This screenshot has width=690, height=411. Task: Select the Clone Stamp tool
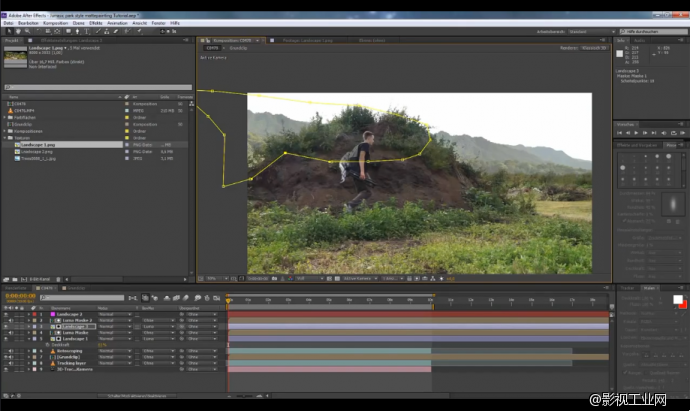(106, 31)
